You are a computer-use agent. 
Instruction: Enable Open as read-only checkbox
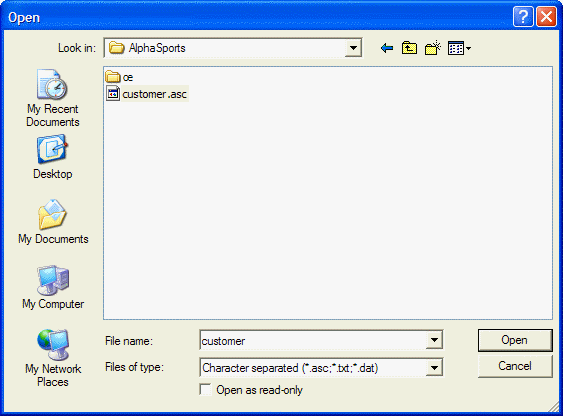tap(206, 390)
